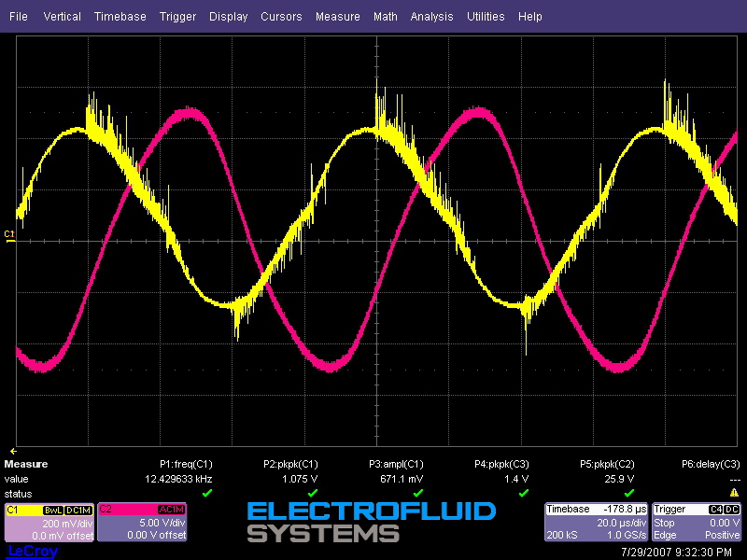Click the 5.00 V/div setting in C2 box
747x560 pixels.
[162, 523]
